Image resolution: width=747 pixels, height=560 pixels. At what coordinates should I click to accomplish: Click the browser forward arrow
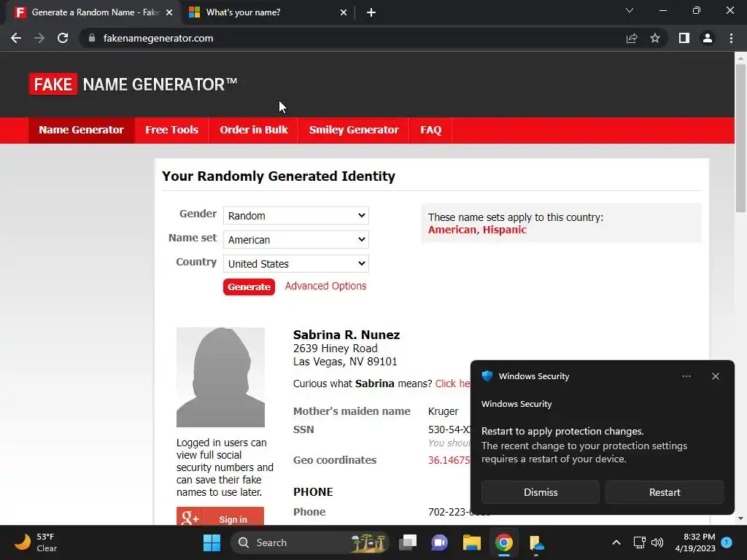point(39,38)
